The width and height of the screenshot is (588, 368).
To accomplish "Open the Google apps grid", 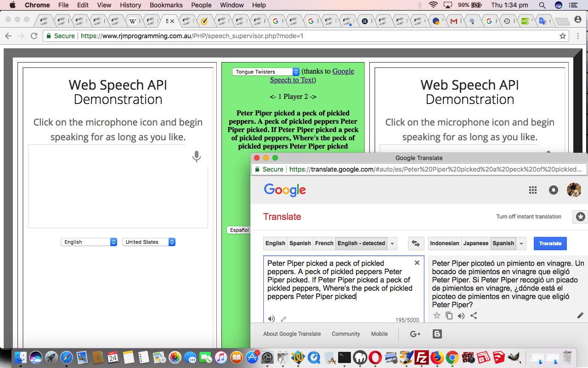I will coord(532,190).
